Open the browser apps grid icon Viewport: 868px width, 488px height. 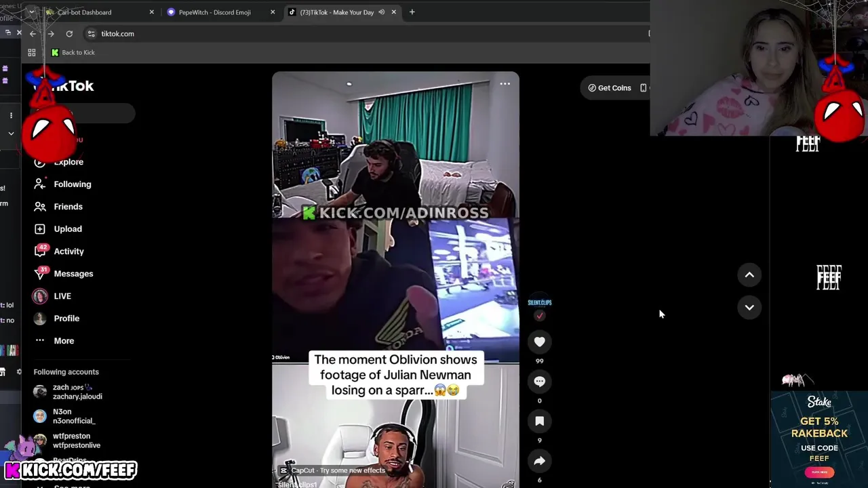(x=31, y=52)
